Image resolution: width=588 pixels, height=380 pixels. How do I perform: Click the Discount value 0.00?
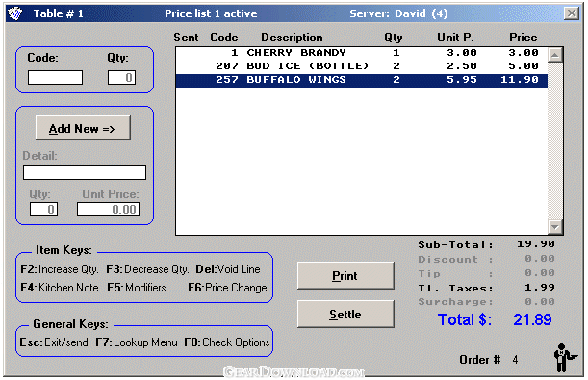(x=540, y=259)
